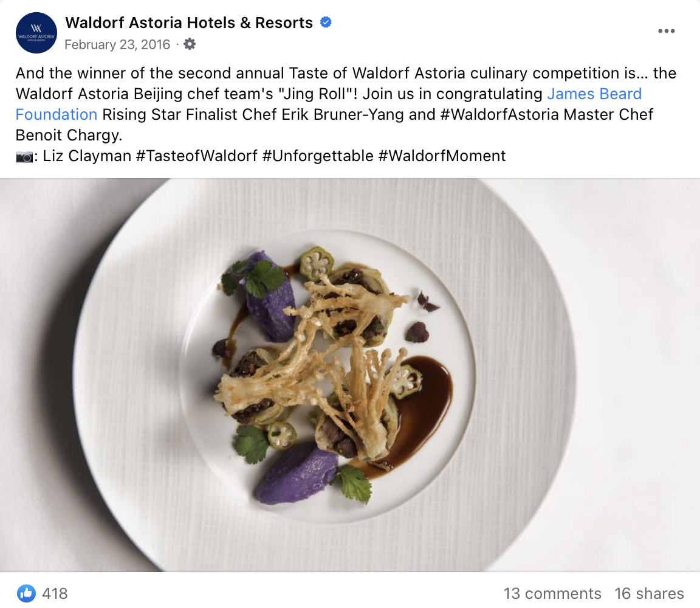This screenshot has width=700, height=608.
Task: Click the blue thumbs-up like reaction icon
Action: 26,593
